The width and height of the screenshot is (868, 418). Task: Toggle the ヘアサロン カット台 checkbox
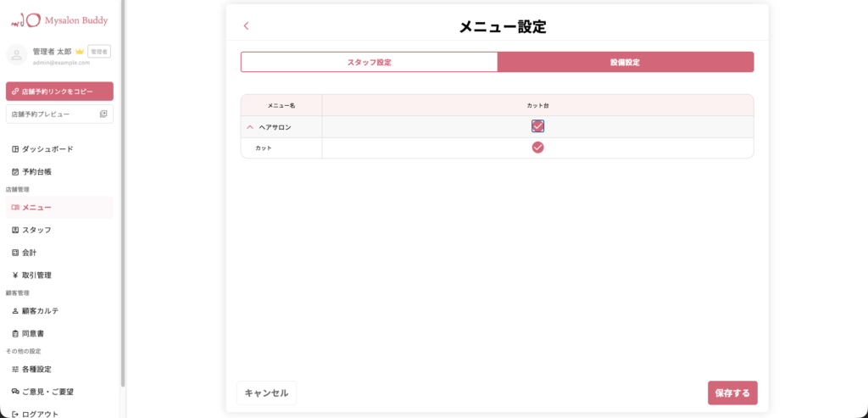537,126
